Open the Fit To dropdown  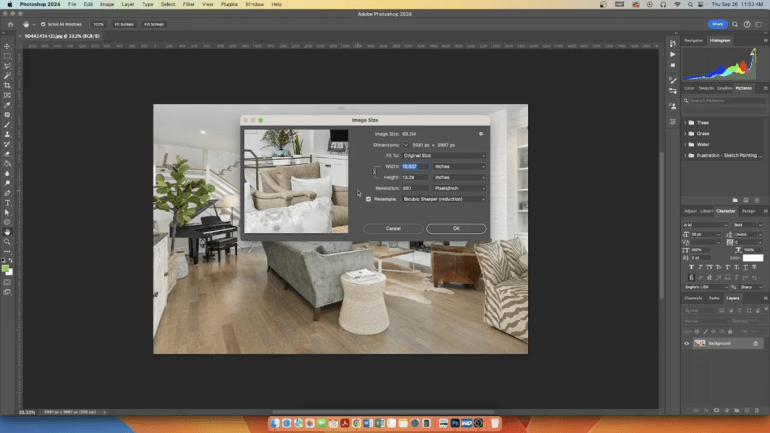pos(444,155)
